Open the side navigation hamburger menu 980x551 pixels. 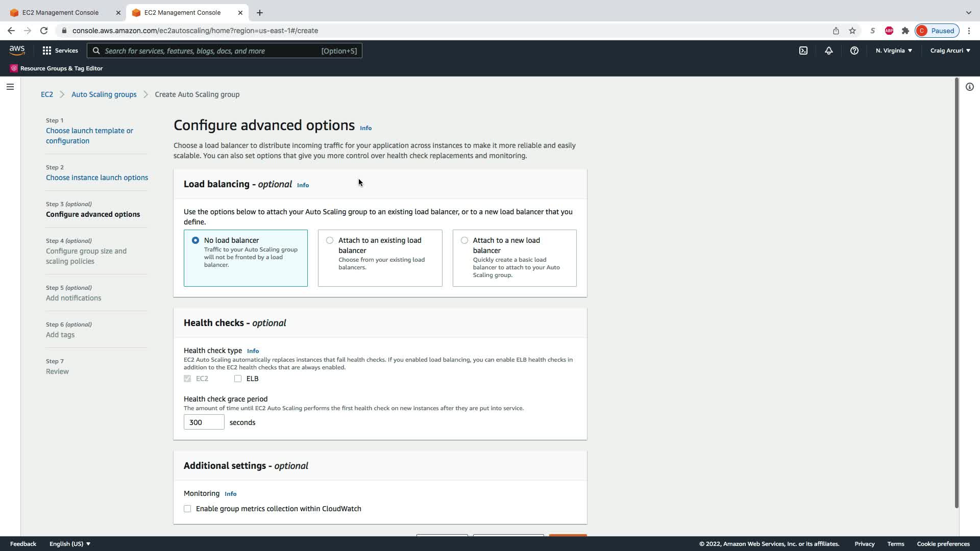10,87
